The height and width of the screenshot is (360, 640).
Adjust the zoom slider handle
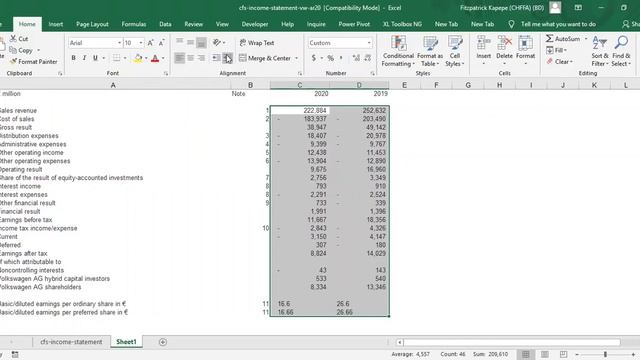coord(605,354)
